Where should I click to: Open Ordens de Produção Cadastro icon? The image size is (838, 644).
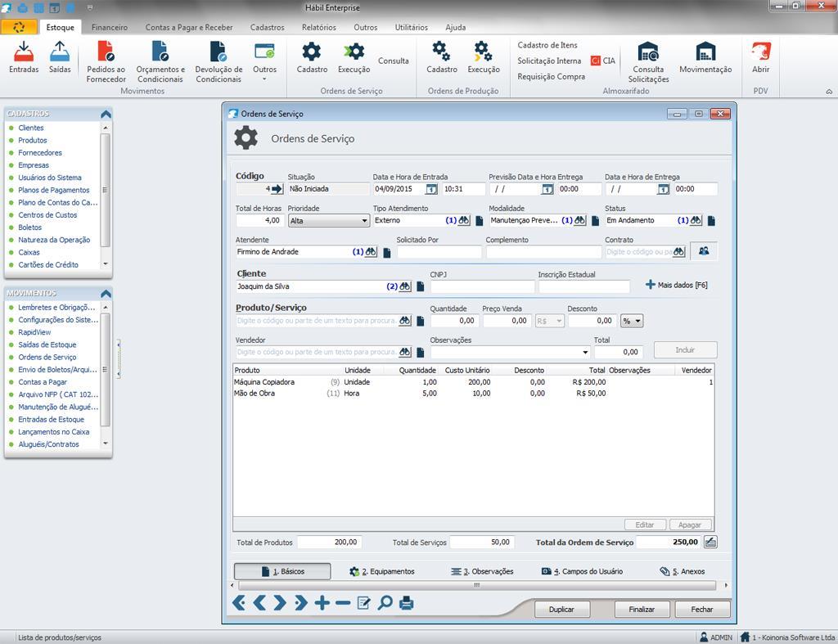[x=441, y=57]
